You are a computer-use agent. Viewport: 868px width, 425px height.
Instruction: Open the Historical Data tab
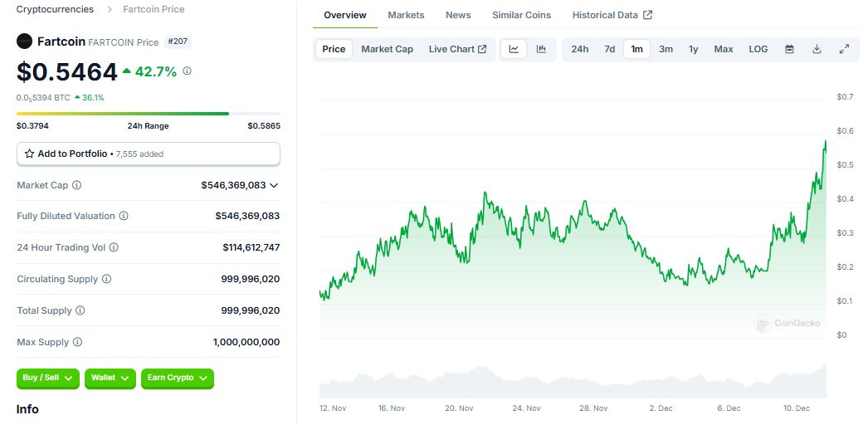pyautogui.click(x=612, y=15)
